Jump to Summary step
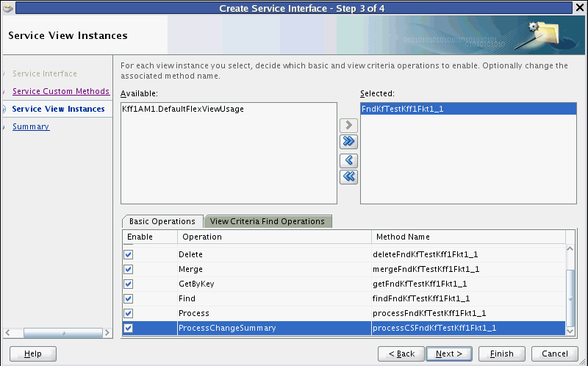 point(31,126)
